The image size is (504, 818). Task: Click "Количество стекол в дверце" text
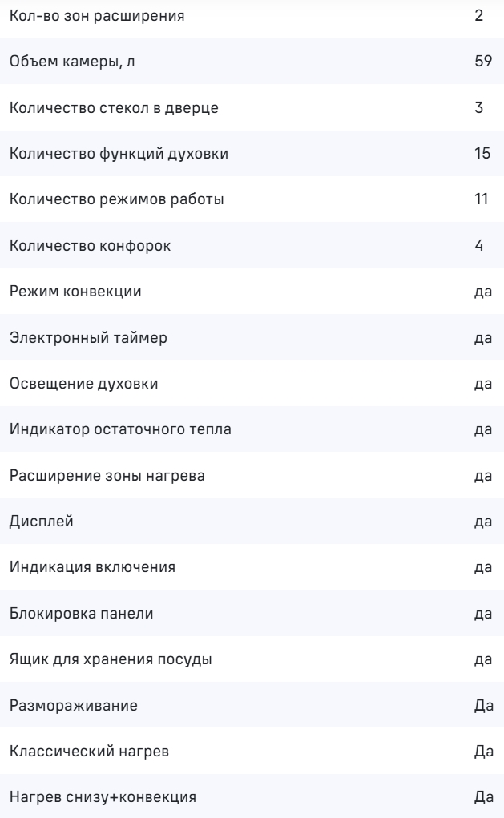tap(112, 107)
